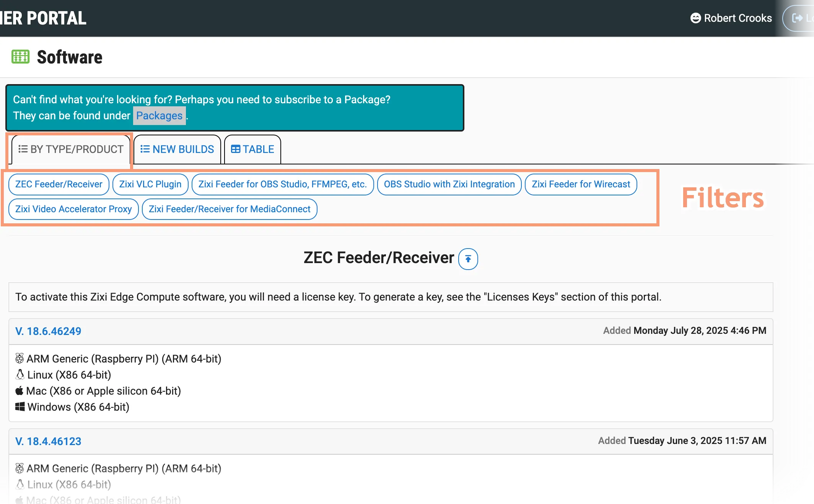Screen dimensions: 814x504
Task: Click the license key activation notice text
Action: tap(338, 297)
